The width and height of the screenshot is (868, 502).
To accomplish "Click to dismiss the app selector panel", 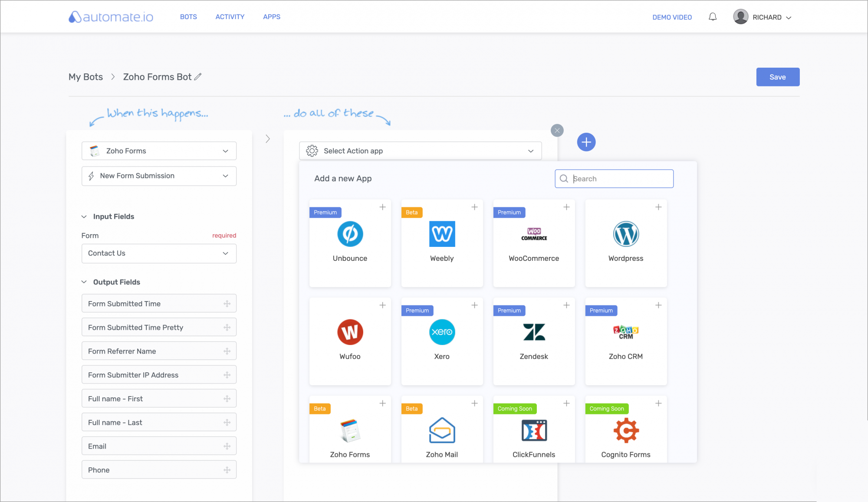I will (556, 130).
